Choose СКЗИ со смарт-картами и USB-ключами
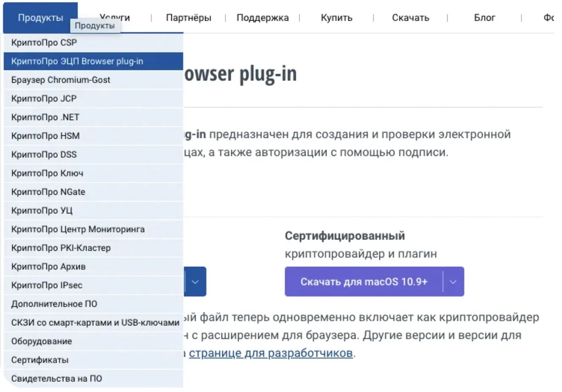The width and height of the screenshot is (562, 392). [95, 322]
